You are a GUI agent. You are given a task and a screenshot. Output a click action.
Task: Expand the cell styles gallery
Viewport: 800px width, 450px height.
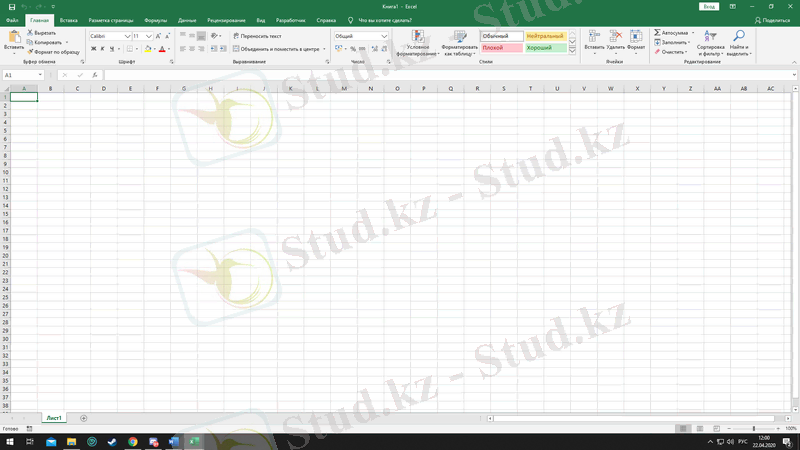[572, 51]
